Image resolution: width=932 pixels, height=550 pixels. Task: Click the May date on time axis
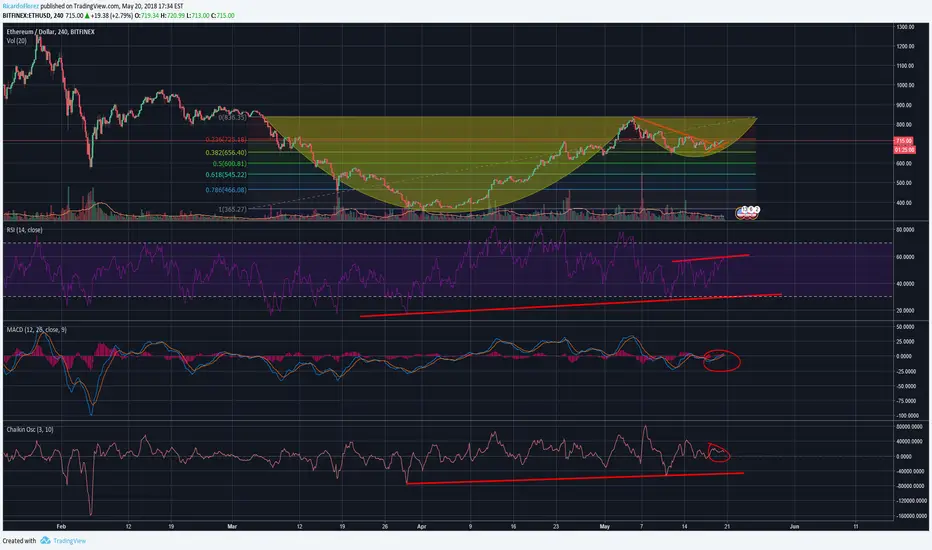tap(605, 526)
